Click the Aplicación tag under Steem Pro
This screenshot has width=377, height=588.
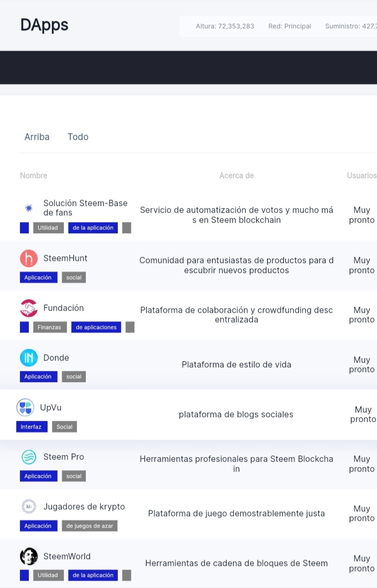tap(38, 476)
